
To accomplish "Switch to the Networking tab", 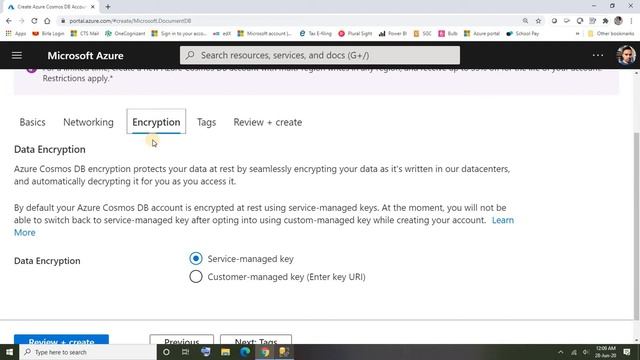I will [x=88, y=122].
